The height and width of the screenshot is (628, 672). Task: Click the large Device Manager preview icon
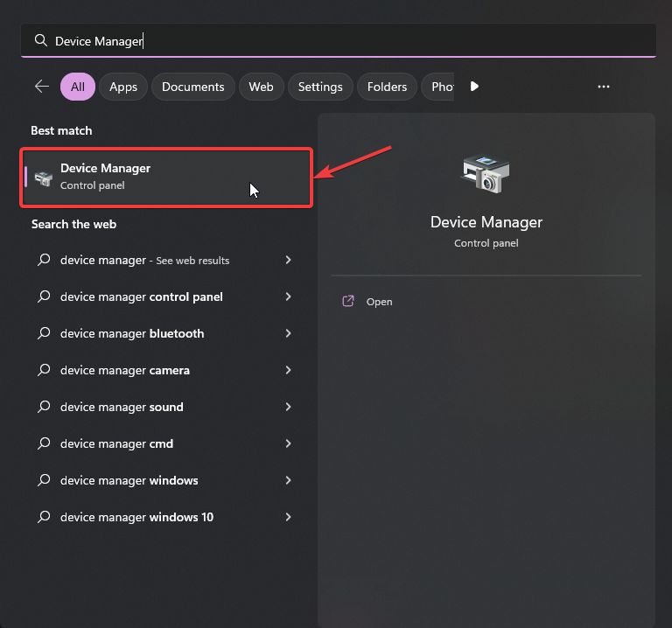click(x=486, y=174)
